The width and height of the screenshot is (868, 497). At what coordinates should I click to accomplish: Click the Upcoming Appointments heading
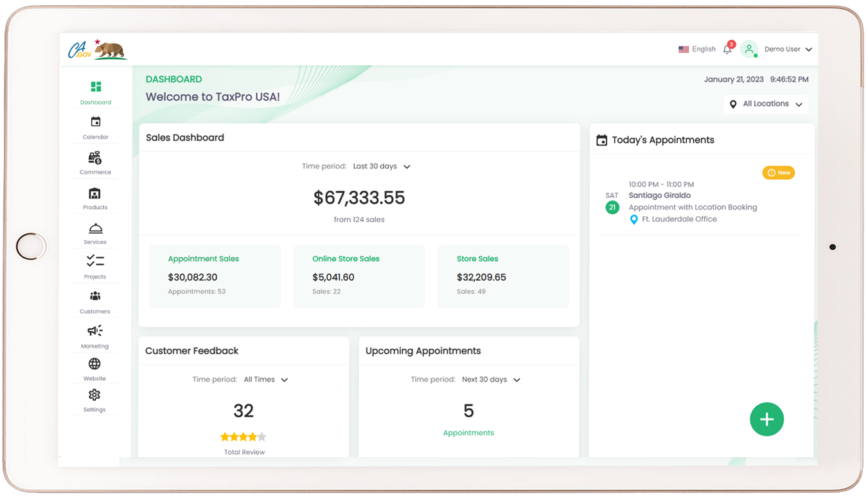423,351
